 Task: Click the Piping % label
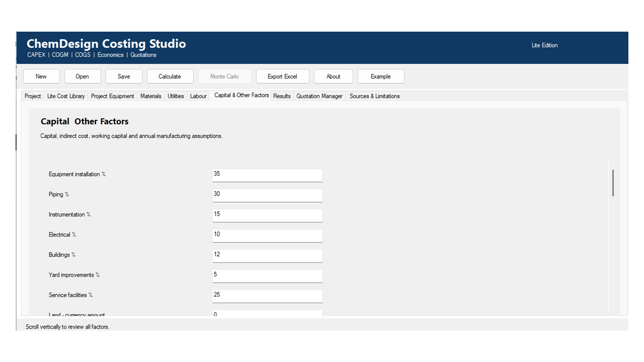pos(59,195)
